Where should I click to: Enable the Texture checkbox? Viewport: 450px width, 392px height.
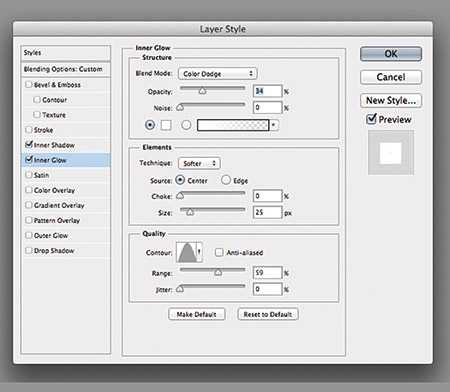point(37,115)
